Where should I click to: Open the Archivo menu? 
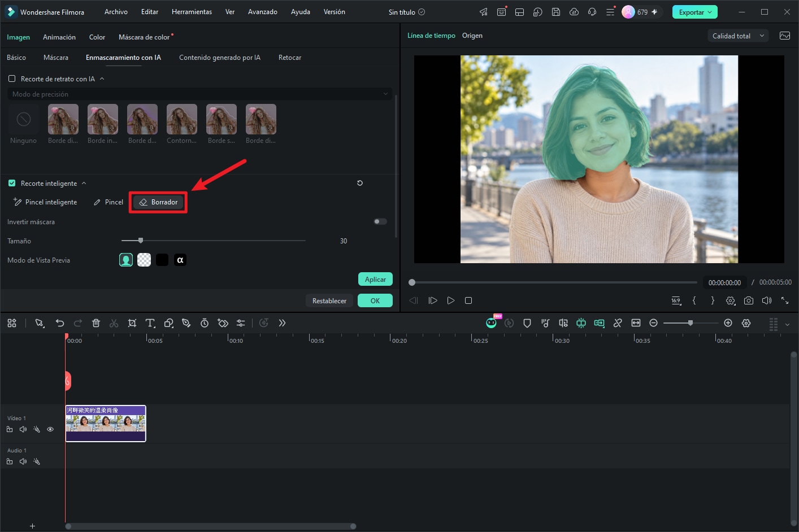pos(116,12)
